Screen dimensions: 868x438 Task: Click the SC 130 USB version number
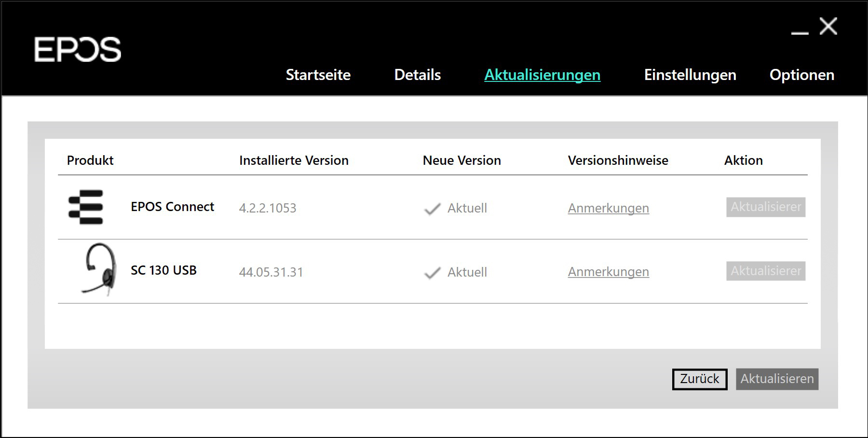coord(271,272)
